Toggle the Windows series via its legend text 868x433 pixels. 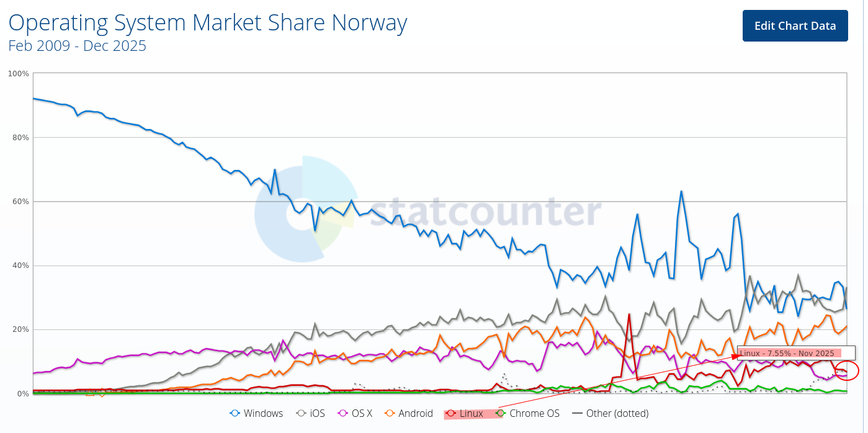point(263,413)
